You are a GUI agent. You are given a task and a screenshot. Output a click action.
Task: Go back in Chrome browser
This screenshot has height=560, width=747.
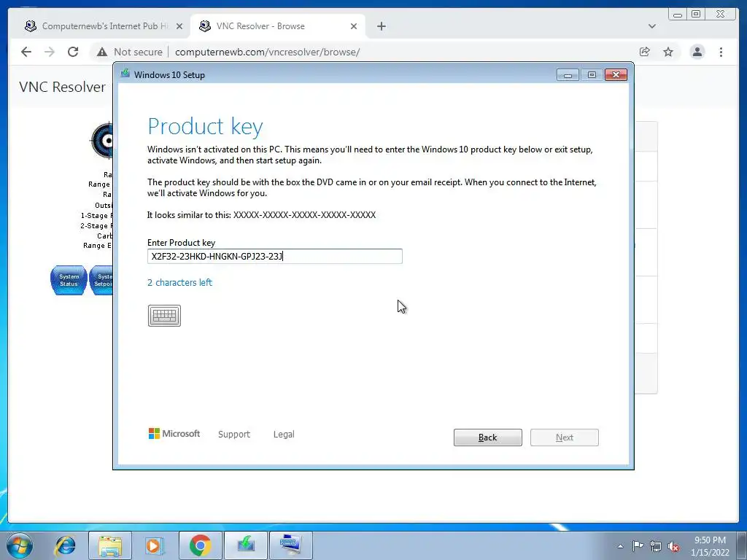pos(26,52)
